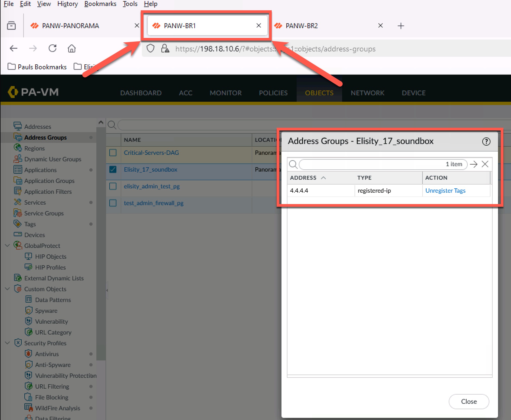
Task: Collapse the Security Profiles tree node
Action: 8,343
